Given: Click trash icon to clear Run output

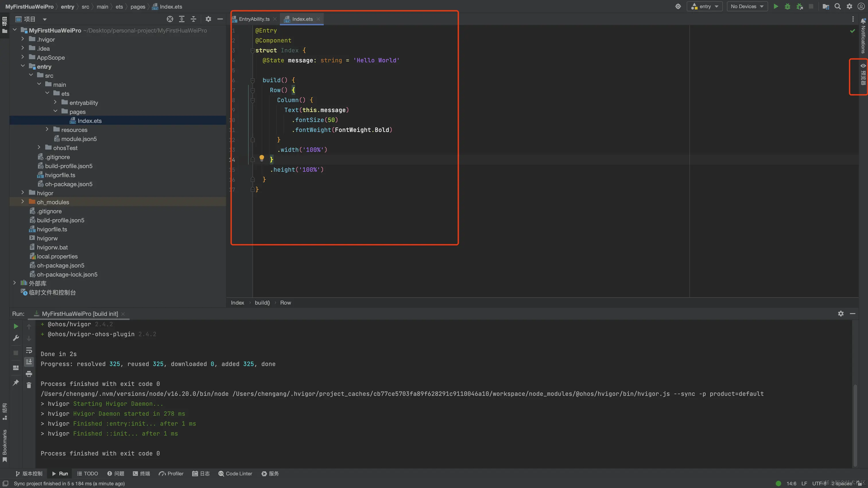Looking at the screenshot, I should click(x=29, y=385).
